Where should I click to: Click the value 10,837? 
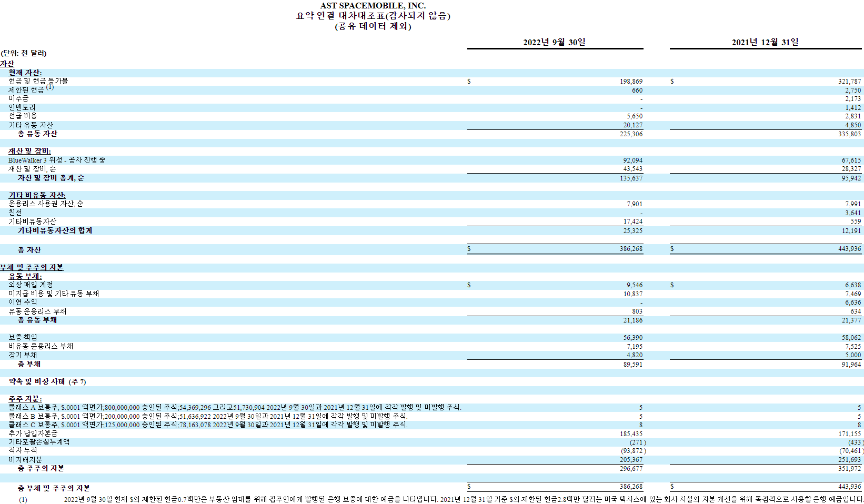(x=633, y=294)
